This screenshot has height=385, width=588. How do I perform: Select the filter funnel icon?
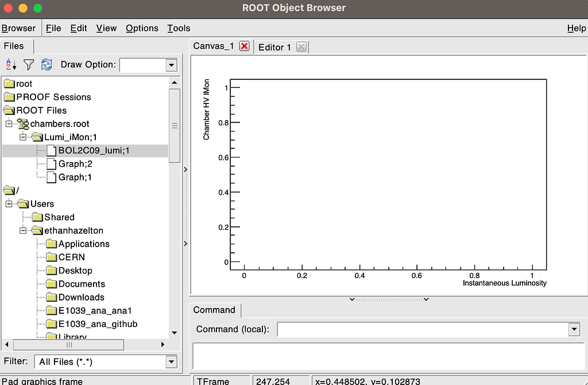point(28,64)
